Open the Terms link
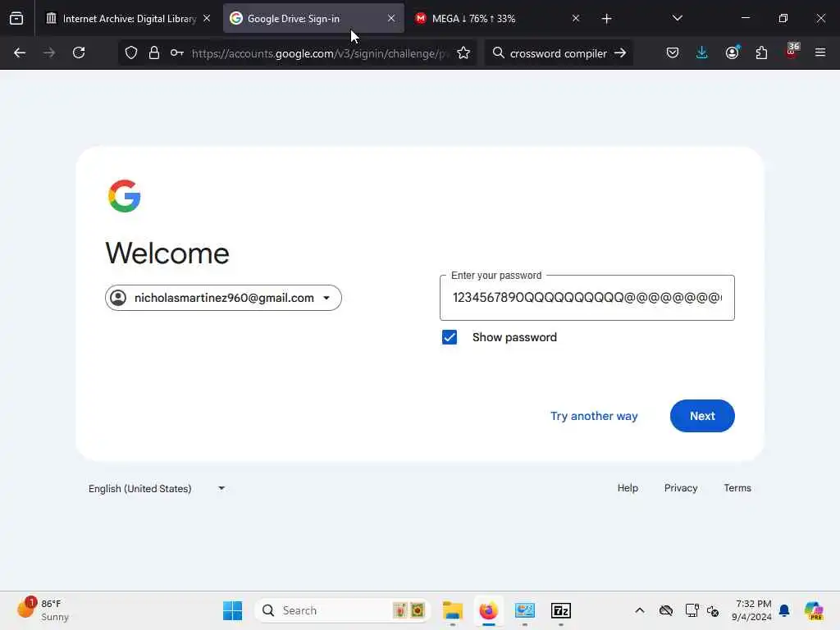The height and width of the screenshot is (630, 840). tap(737, 487)
